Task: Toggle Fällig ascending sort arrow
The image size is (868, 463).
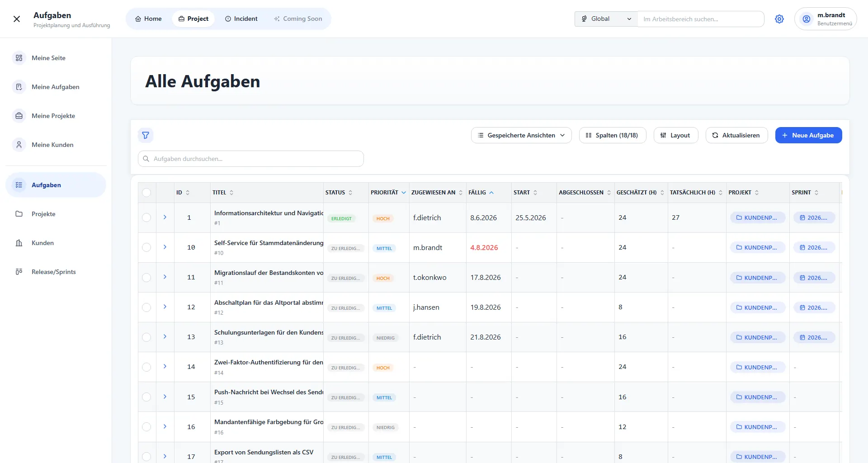Action: pos(491,193)
